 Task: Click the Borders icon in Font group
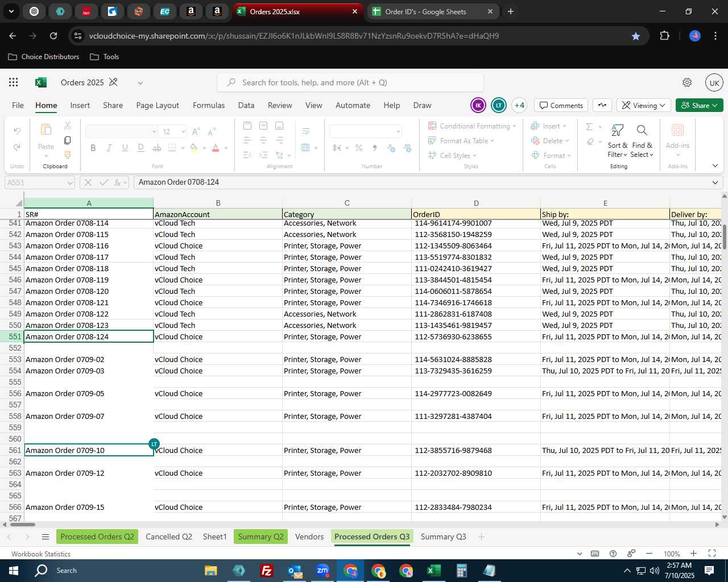[x=172, y=148]
